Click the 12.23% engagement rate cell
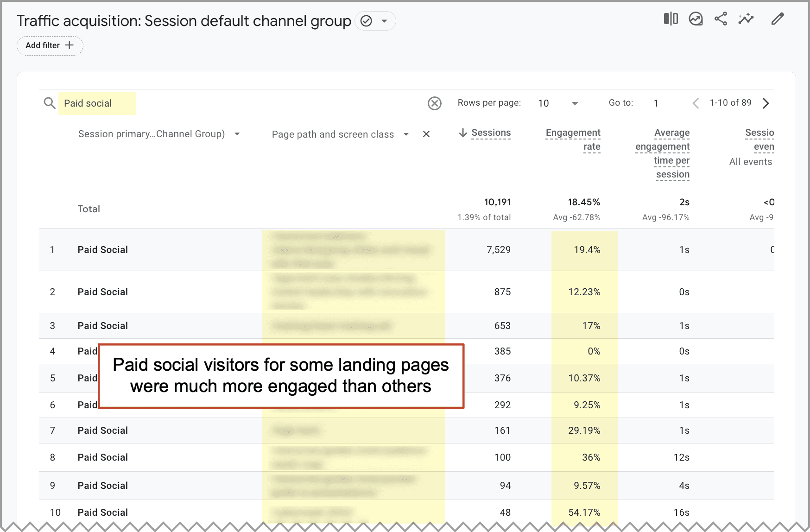 (x=584, y=292)
